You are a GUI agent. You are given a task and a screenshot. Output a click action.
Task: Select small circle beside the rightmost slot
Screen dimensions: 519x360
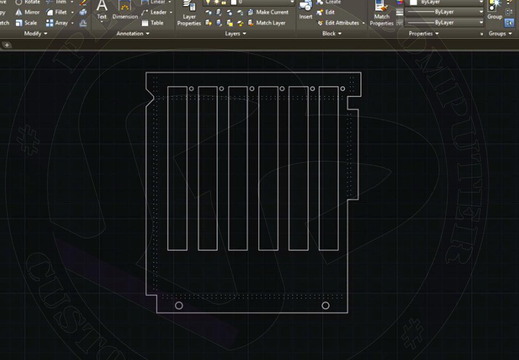[343, 88]
